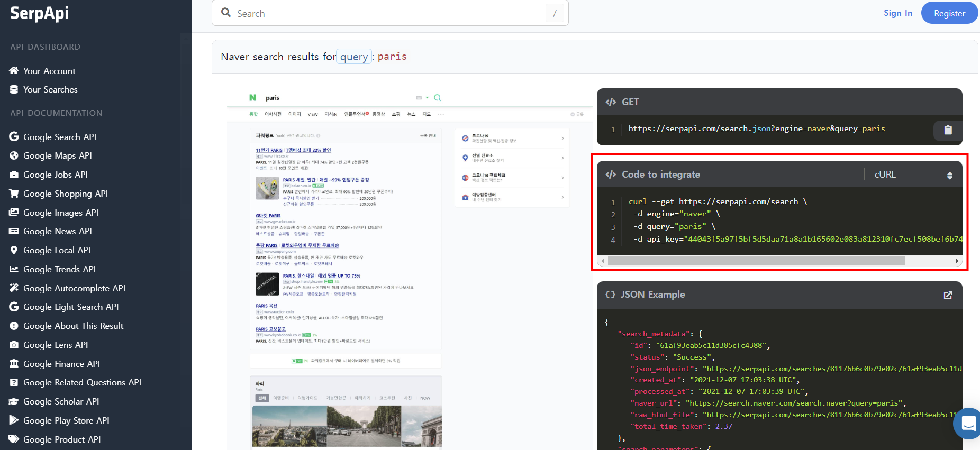Open JSON Example in new window icon
The width and height of the screenshot is (980, 450).
(948, 295)
